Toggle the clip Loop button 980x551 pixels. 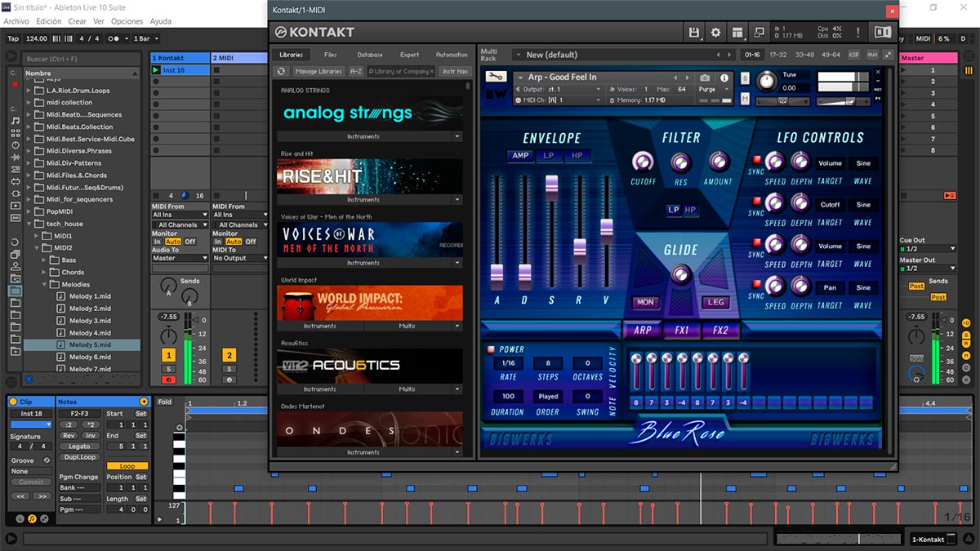click(x=127, y=466)
